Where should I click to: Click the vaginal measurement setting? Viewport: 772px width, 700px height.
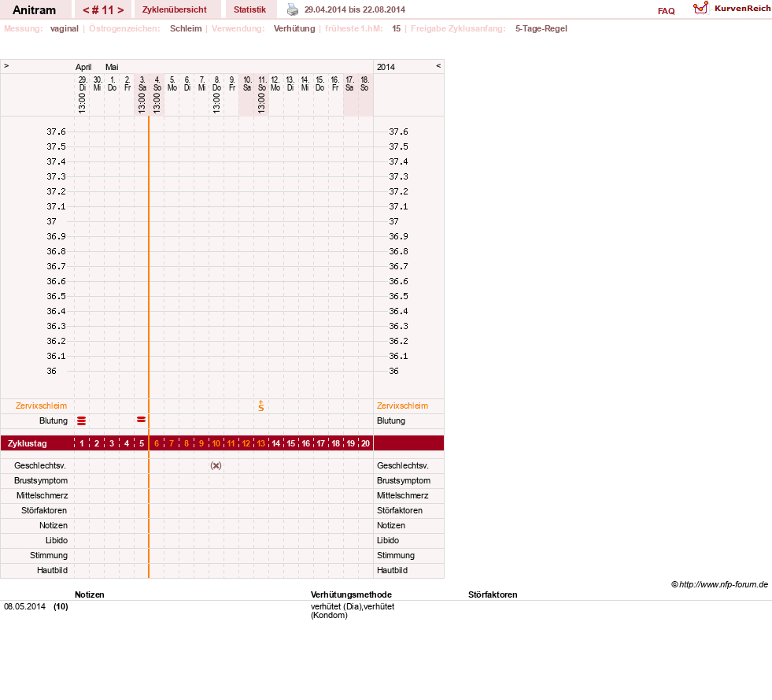(x=65, y=28)
